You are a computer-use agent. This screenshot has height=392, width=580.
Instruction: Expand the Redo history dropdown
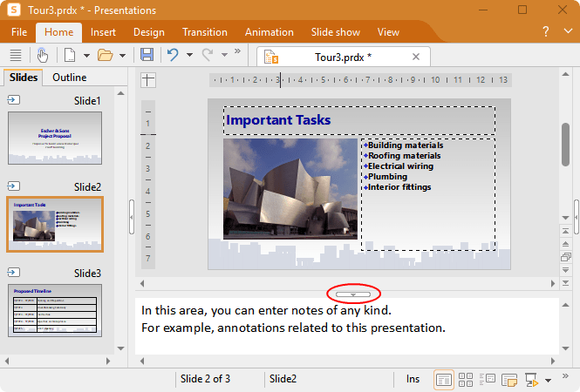[224, 55]
